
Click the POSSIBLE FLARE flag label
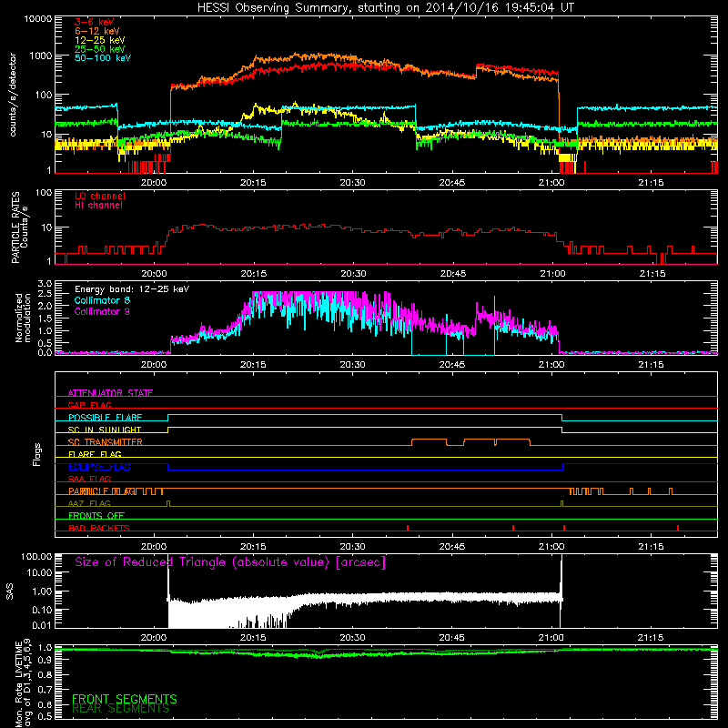pyautogui.click(x=105, y=418)
